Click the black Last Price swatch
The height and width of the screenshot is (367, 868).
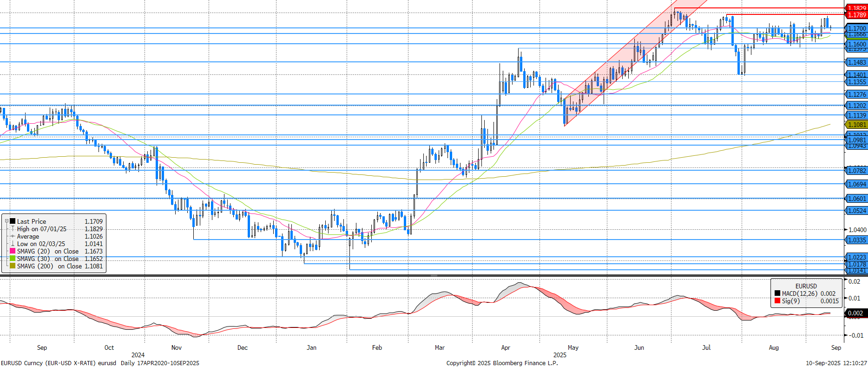coord(13,221)
